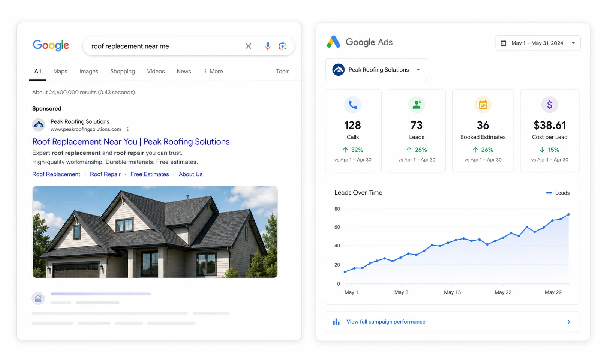
Task: Click the $38.61 Cost per Lead value
Action: click(x=550, y=125)
